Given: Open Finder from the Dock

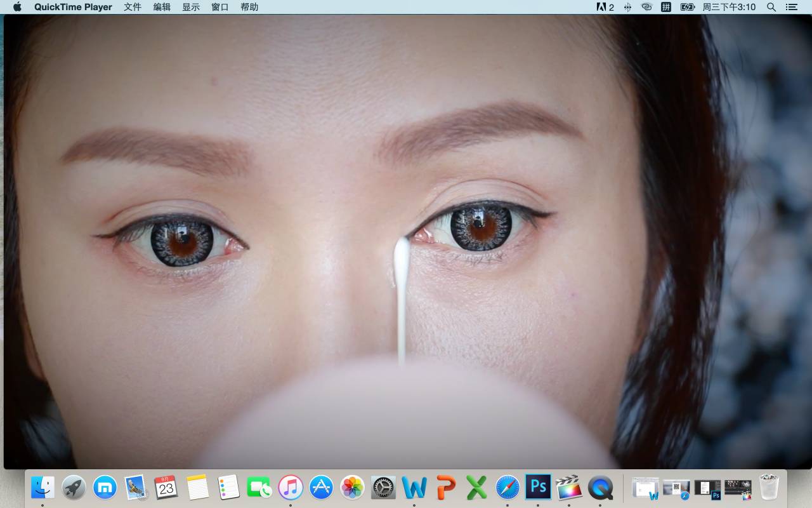Looking at the screenshot, I should [43, 488].
